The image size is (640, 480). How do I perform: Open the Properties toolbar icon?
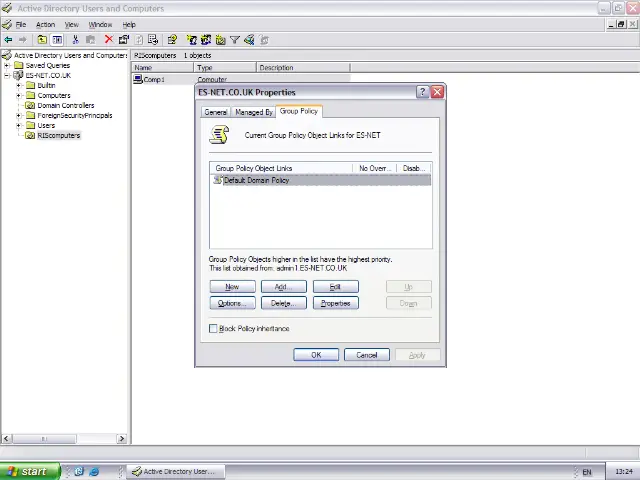(124, 40)
